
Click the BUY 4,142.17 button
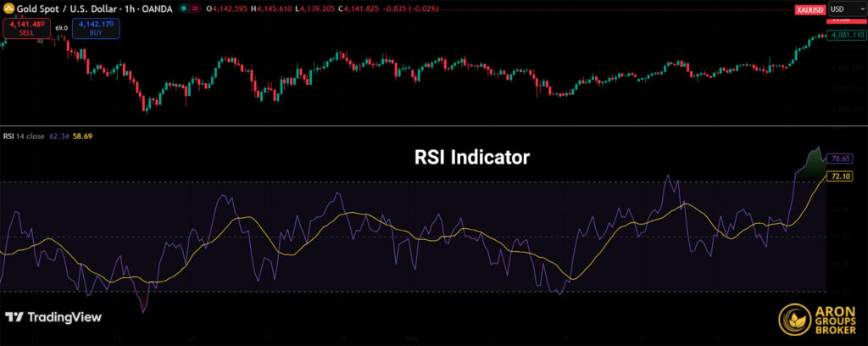(96, 28)
